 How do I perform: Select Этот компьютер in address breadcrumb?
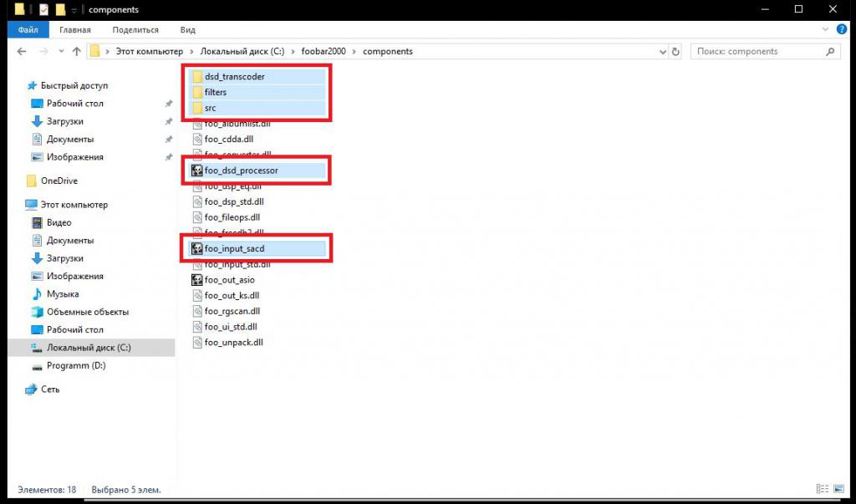coord(150,51)
